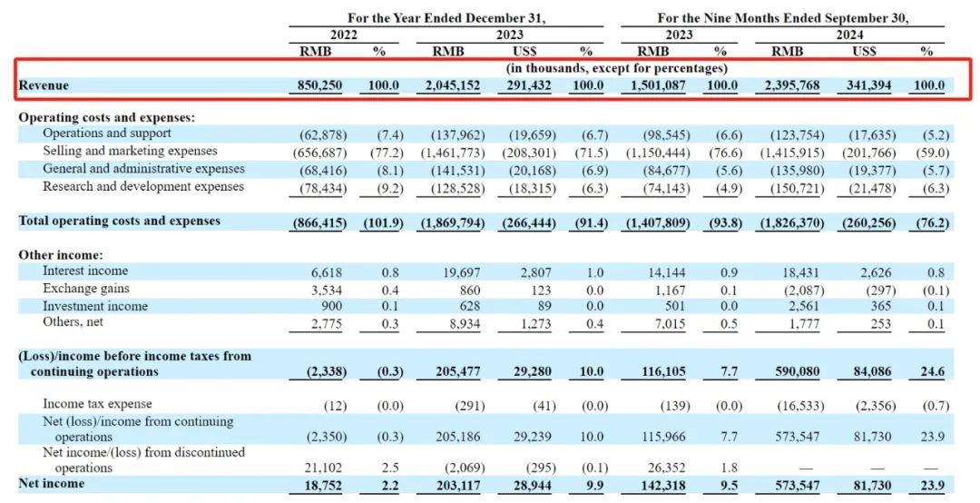This screenshot has height=503, width=980.
Task: Select the 2022 net income value 18,752
Action: [x=322, y=486]
